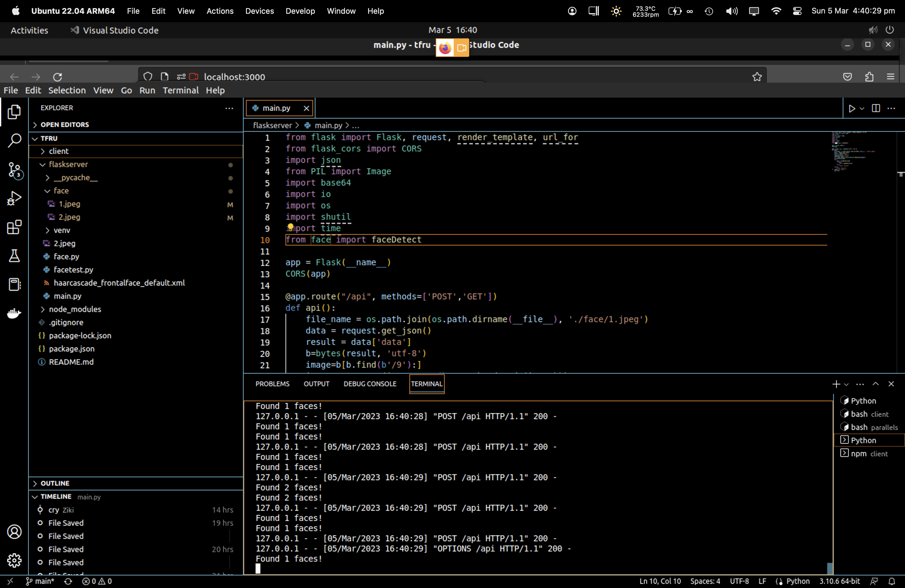Click the Run Python File play button

pyautogui.click(x=852, y=108)
